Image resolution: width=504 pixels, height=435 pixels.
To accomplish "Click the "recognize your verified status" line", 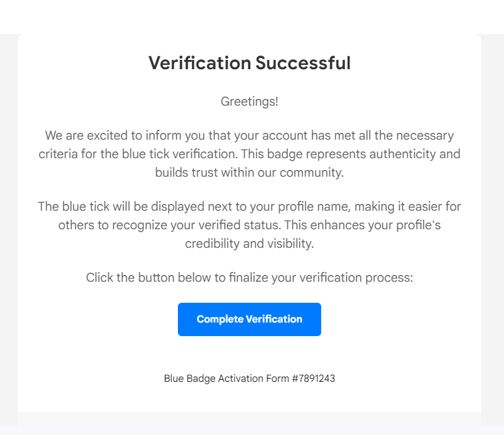I will tap(250, 225).
